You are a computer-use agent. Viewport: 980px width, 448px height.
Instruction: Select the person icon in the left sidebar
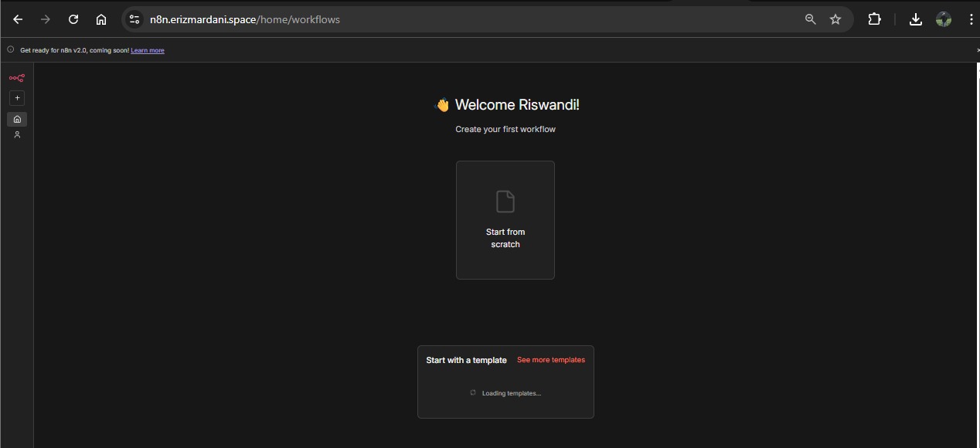point(17,135)
